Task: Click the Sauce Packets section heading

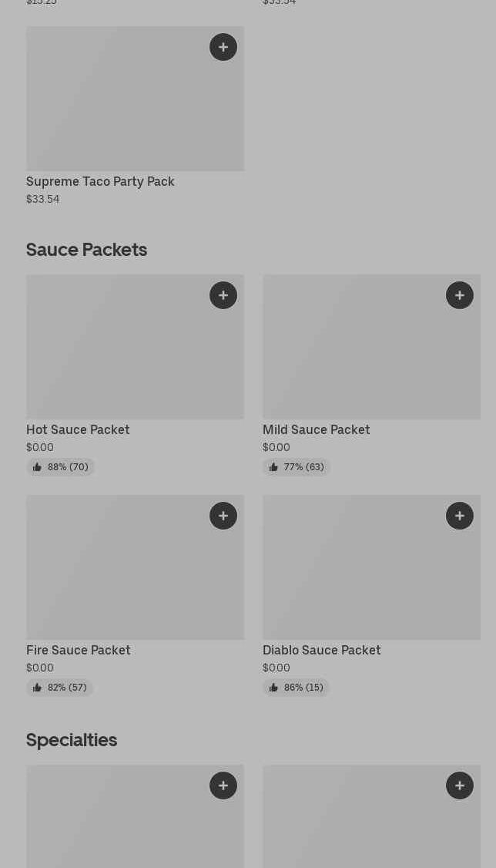Action: coord(86,250)
